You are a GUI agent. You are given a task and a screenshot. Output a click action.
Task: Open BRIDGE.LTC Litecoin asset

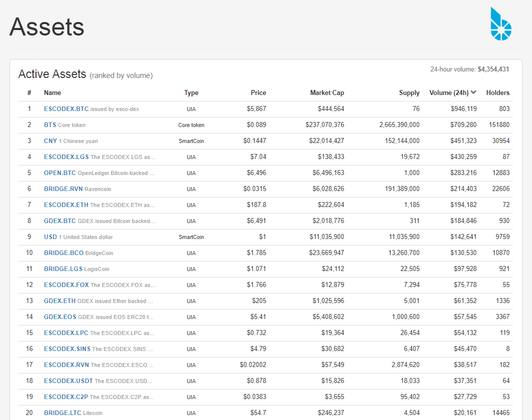(62, 413)
